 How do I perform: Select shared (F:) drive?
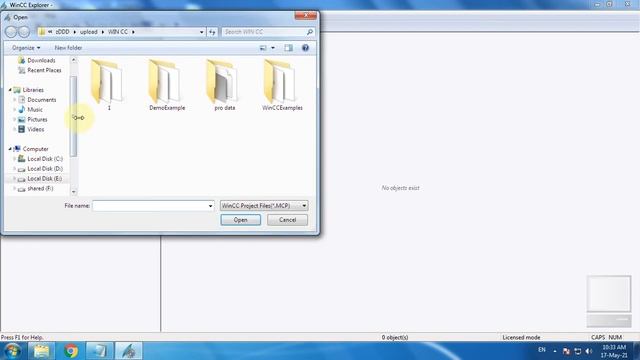click(40, 189)
